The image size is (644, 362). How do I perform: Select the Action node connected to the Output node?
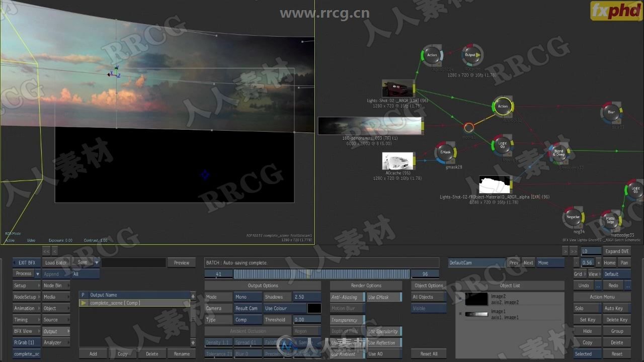coord(432,55)
